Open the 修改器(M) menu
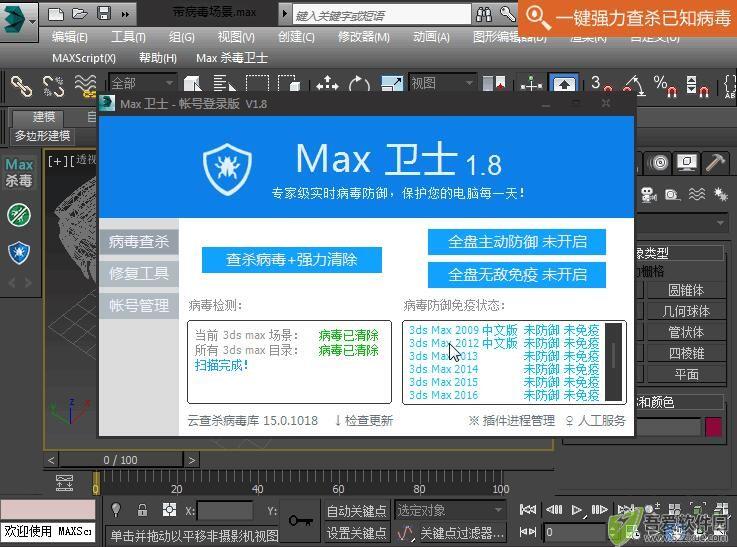 coord(363,37)
